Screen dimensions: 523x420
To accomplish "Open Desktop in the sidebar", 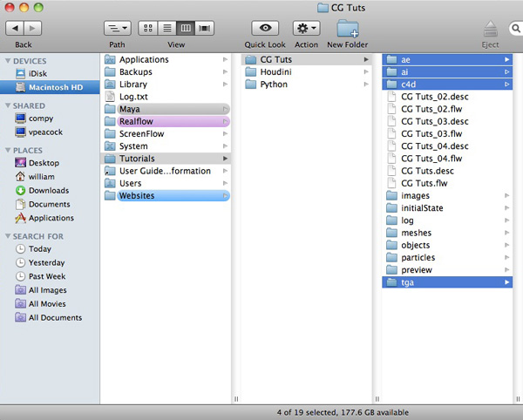I will coord(50,163).
